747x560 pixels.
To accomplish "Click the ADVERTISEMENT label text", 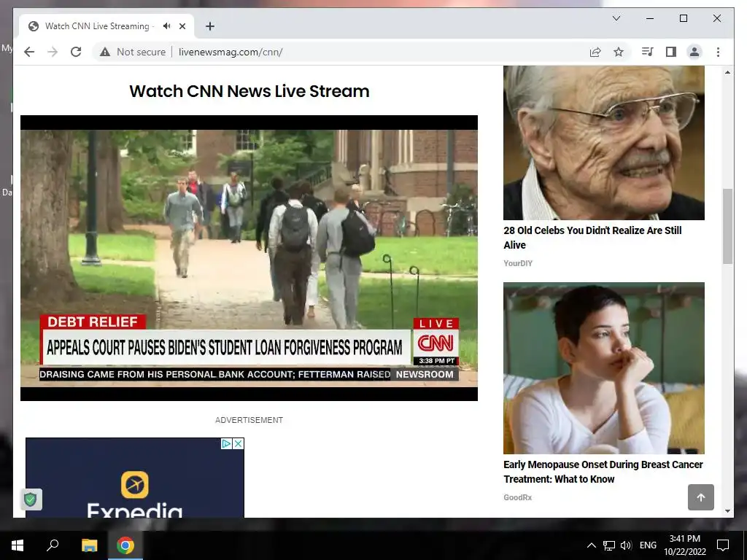I will [x=249, y=420].
